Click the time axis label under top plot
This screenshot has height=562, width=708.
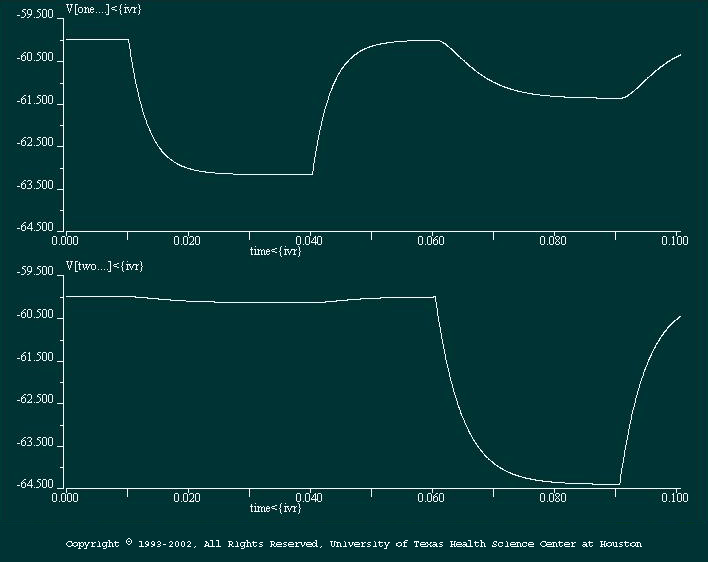click(x=276, y=251)
